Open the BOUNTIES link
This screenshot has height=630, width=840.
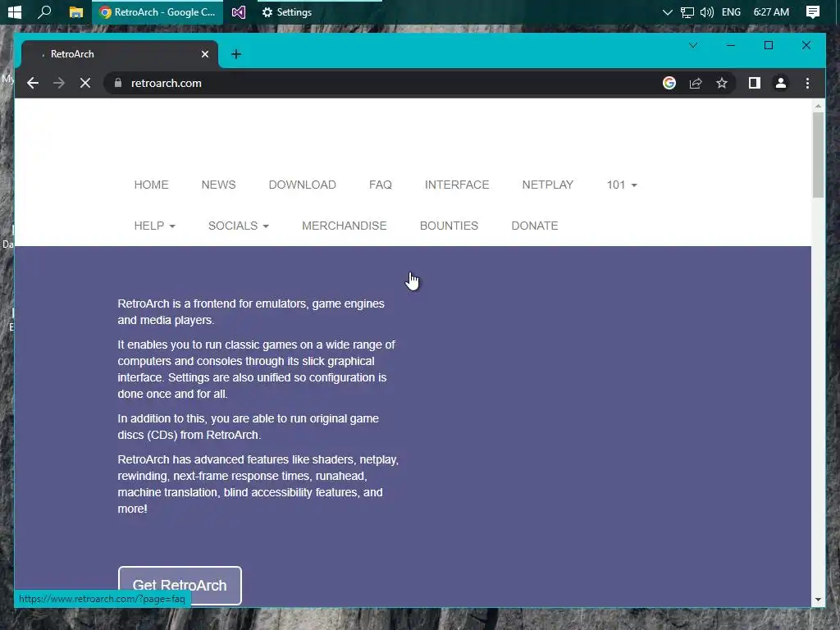pyautogui.click(x=449, y=226)
